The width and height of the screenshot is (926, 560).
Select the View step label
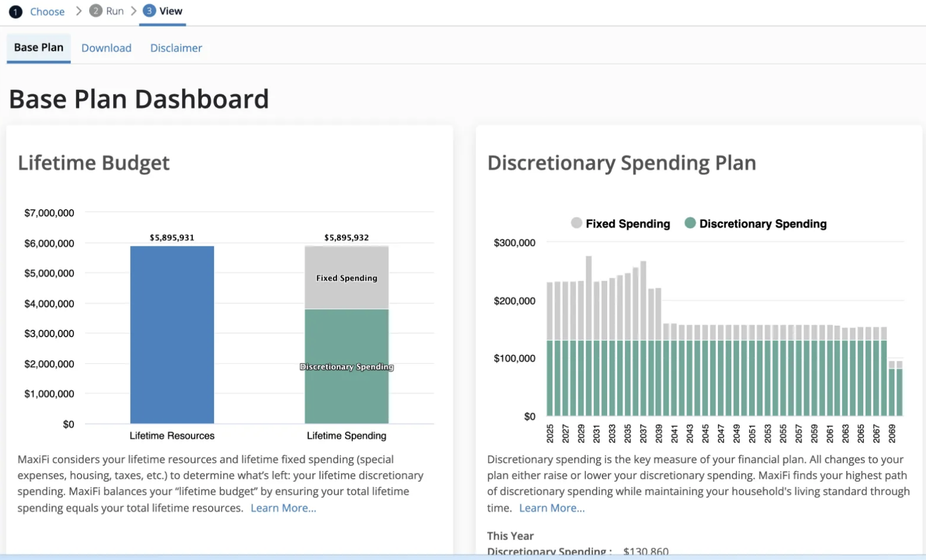(171, 11)
